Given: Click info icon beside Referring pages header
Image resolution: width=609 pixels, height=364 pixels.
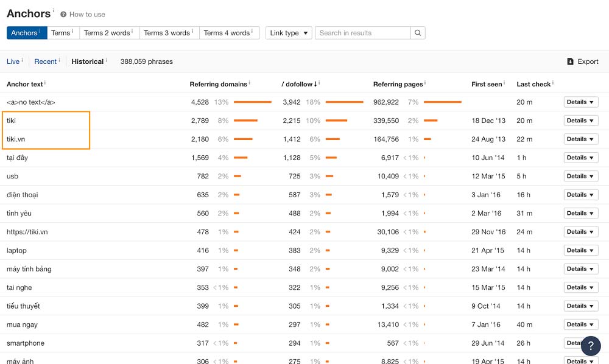Looking at the screenshot, I should 425,83.
